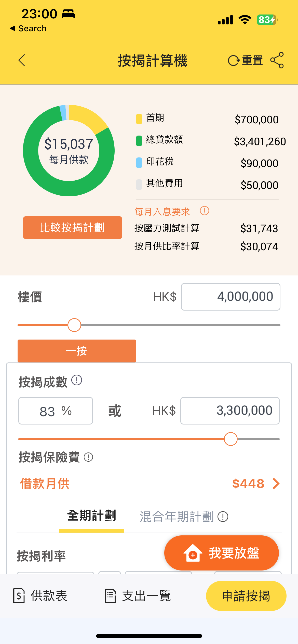Select the 一按 mortgage tab
298x644 pixels.
tap(77, 351)
